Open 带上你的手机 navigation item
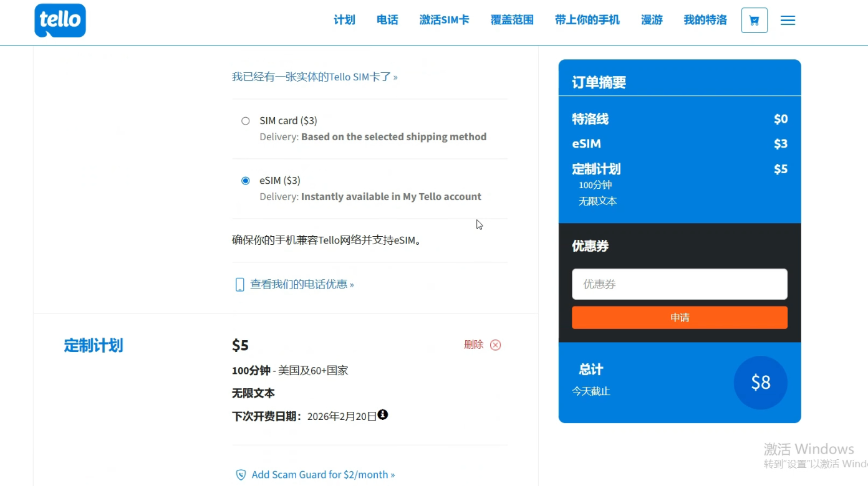This screenshot has height=486, width=868. 587,20
